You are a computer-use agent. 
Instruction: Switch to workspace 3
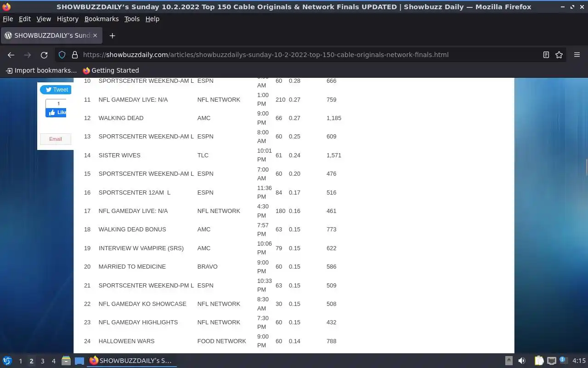tap(42, 361)
